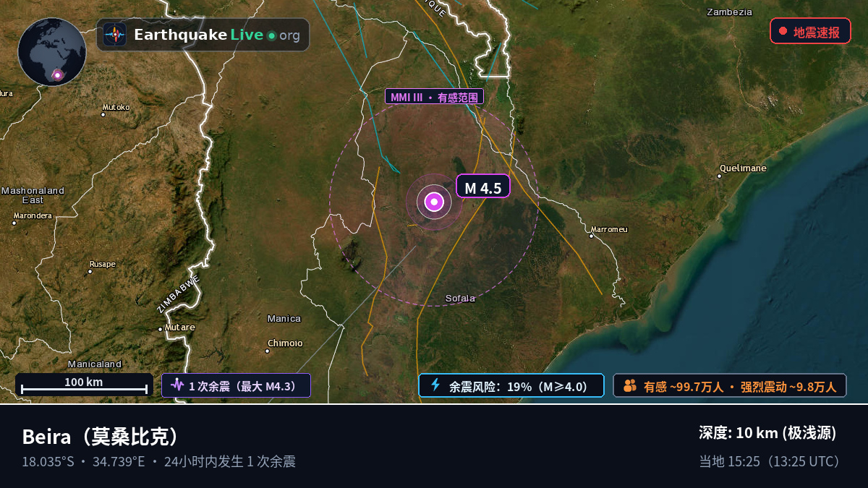Click the orange people icon
Screen dimensions: 868x488
point(629,385)
